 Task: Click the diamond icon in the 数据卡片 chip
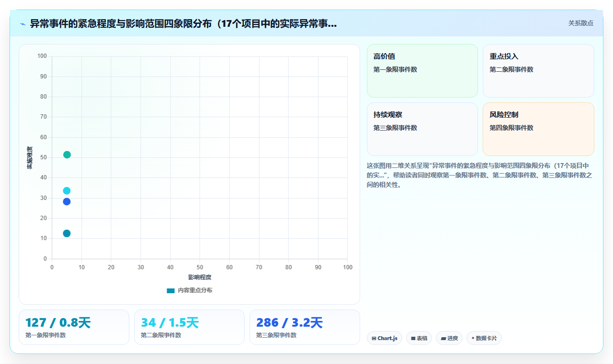click(x=473, y=338)
